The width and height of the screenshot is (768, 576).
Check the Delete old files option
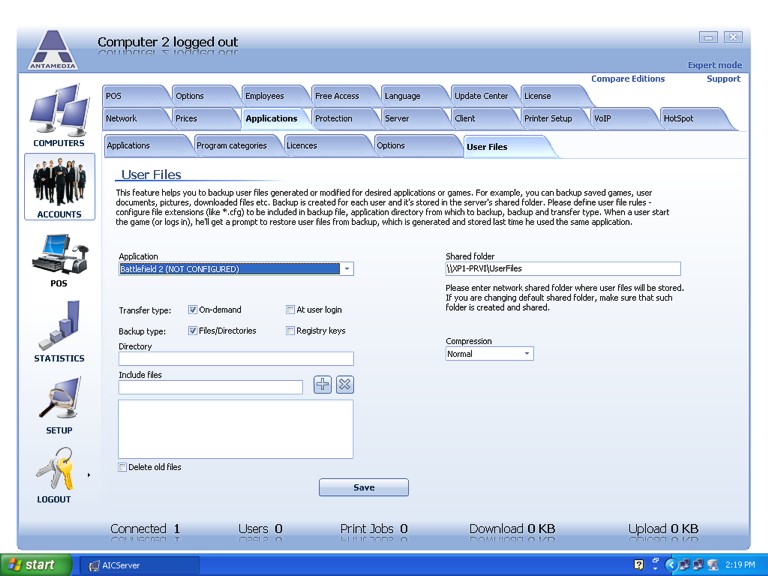point(122,467)
